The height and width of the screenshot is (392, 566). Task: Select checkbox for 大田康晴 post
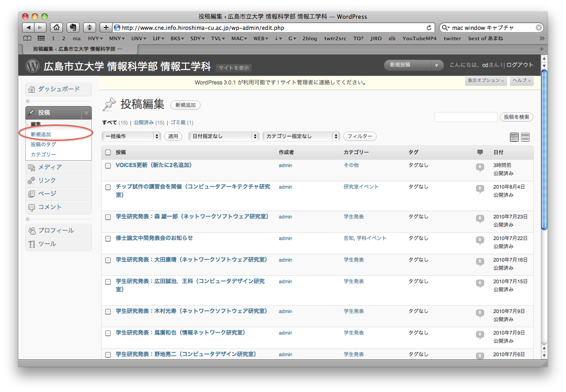(108, 260)
